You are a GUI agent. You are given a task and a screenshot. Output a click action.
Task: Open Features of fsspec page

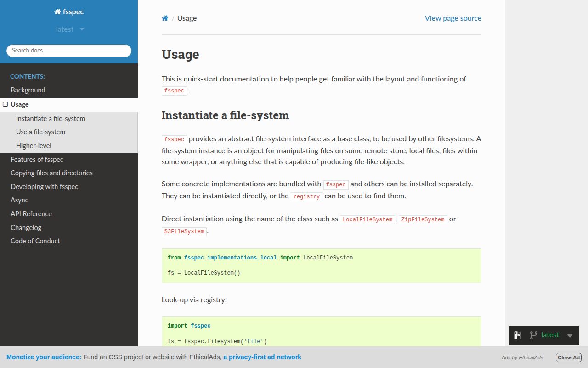coord(69,160)
